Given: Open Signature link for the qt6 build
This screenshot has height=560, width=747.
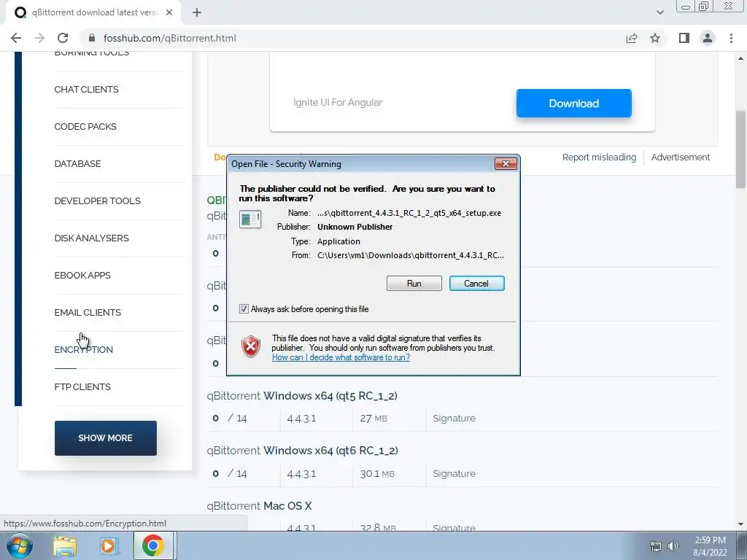Looking at the screenshot, I should click(x=454, y=473).
